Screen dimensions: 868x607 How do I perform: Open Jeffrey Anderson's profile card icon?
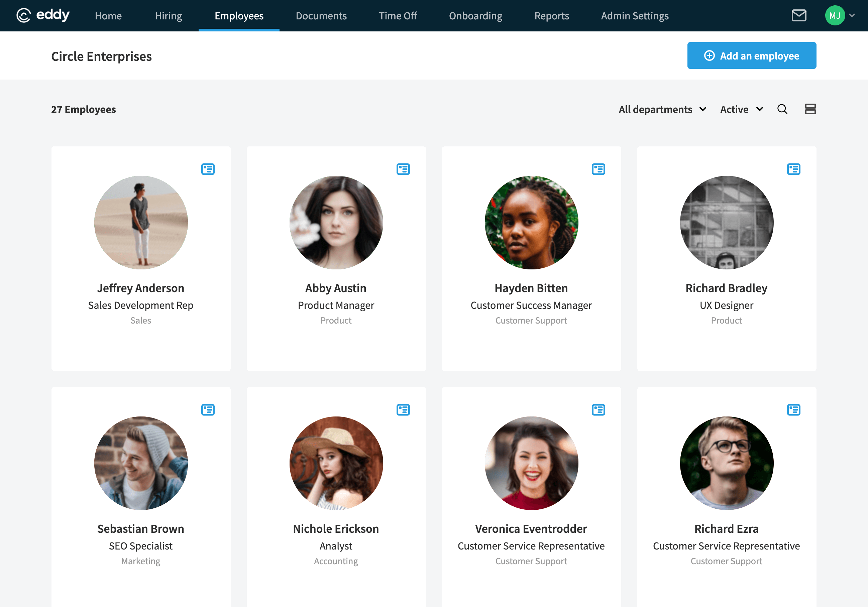(x=208, y=169)
